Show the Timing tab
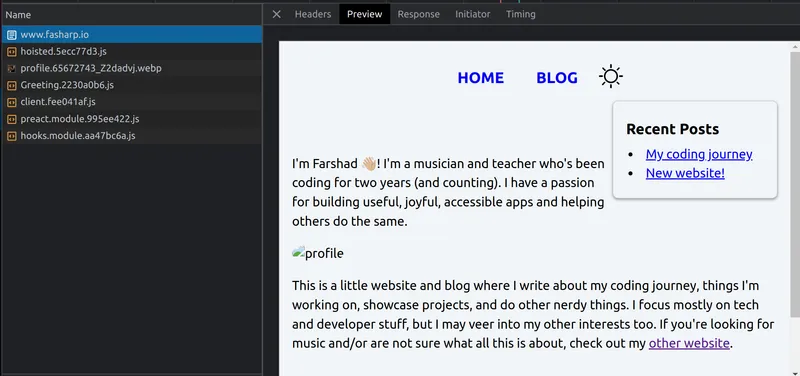Viewport: 800px width, 376px height. (520, 14)
